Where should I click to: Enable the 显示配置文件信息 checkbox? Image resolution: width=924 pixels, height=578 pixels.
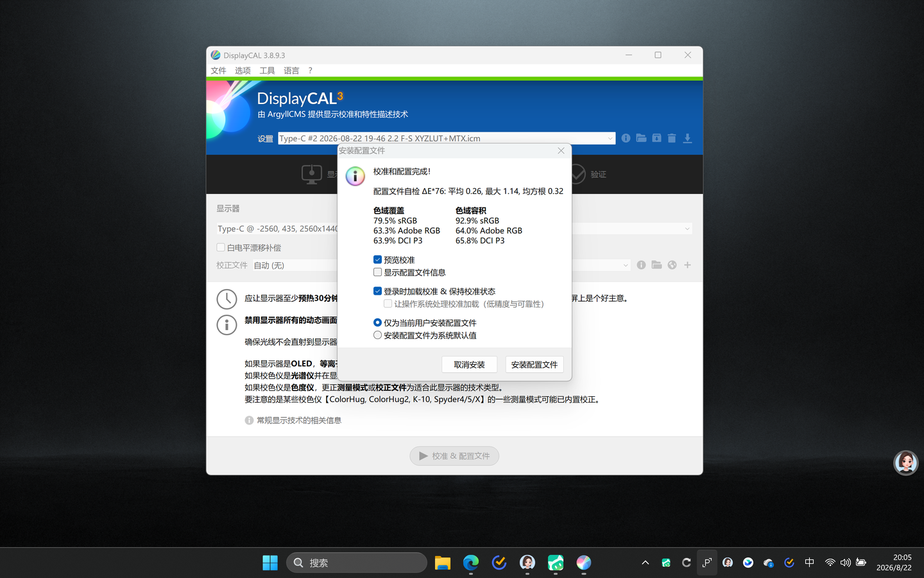[x=377, y=272]
